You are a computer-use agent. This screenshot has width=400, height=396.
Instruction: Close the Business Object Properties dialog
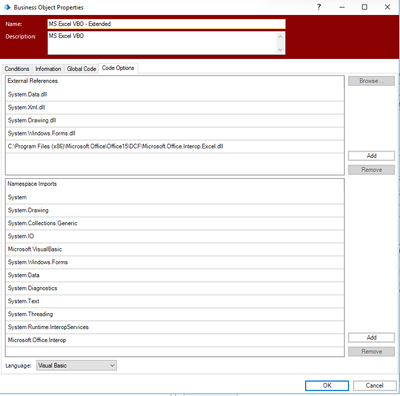pos(387,7)
